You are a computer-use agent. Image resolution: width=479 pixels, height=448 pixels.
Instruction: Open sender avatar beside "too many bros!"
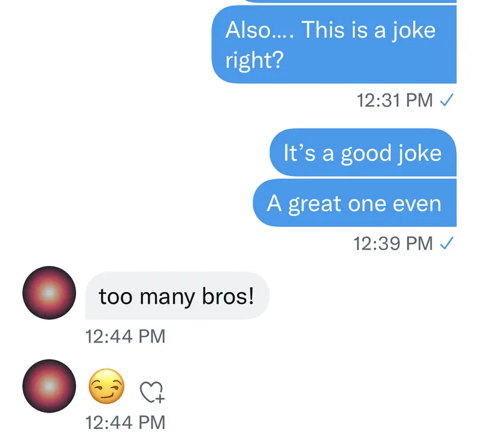[48, 293]
